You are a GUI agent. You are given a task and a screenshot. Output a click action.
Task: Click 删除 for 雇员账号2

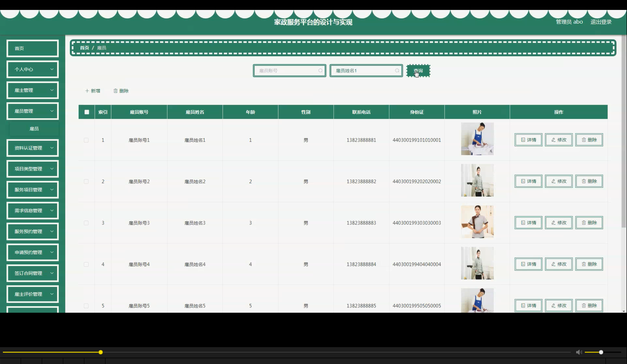[x=589, y=181]
